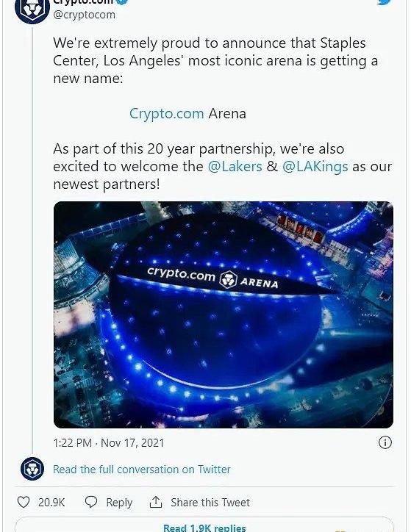Screen dimensions: 411x532
Task: Open the @LAKings mention
Action: (315, 167)
